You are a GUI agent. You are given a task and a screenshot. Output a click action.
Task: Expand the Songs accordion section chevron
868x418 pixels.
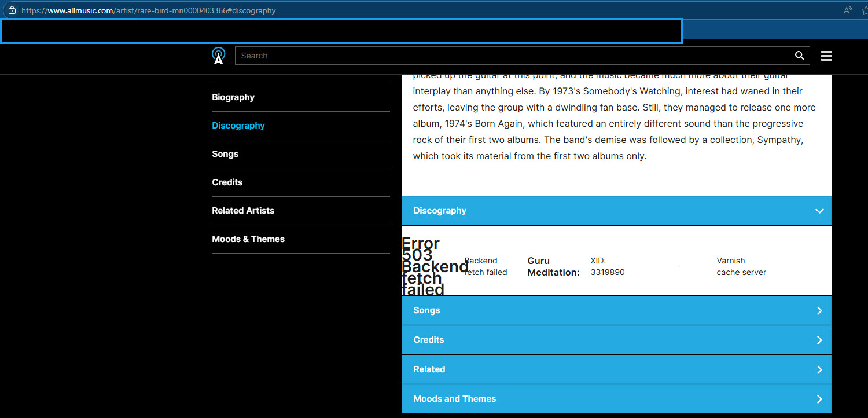[x=819, y=310]
